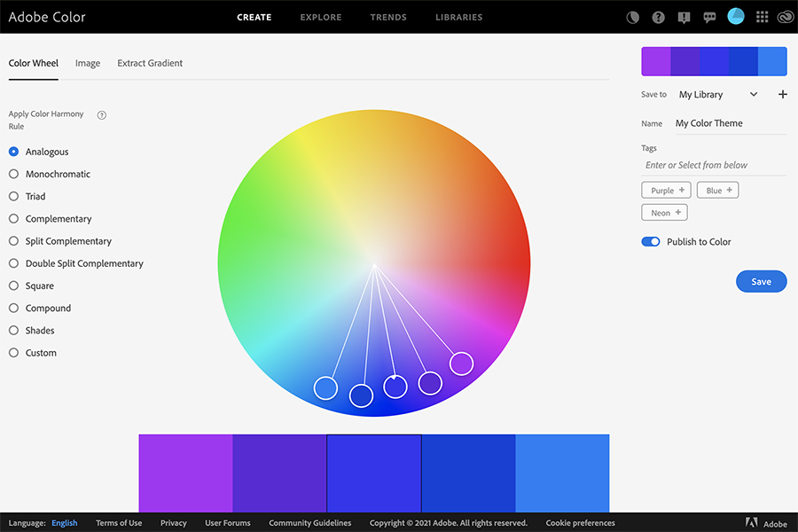Viewport: 798px width, 532px height.
Task: Add the Blue tag
Action: (717, 191)
